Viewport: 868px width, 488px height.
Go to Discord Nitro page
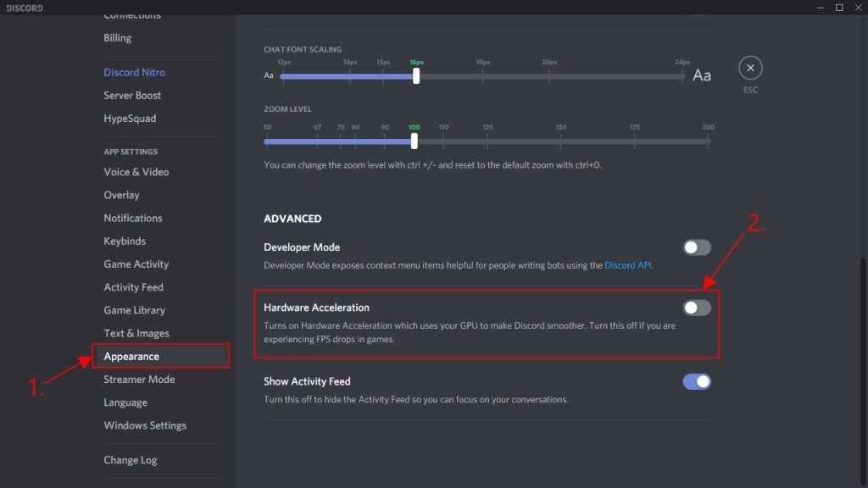point(134,73)
